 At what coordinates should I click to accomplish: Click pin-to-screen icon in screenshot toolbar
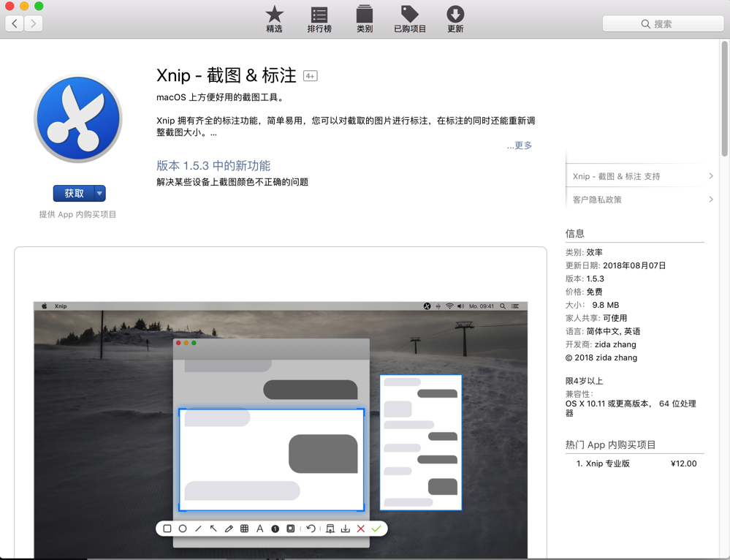click(x=330, y=529)
